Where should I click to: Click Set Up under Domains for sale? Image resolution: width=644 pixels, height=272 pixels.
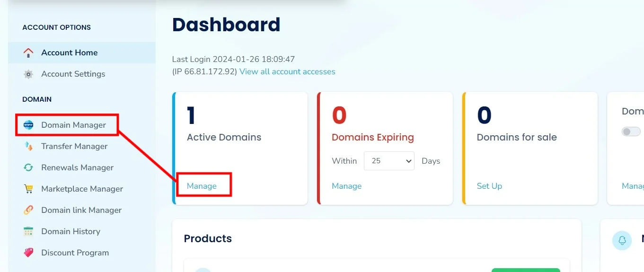[x=489, y=186]
